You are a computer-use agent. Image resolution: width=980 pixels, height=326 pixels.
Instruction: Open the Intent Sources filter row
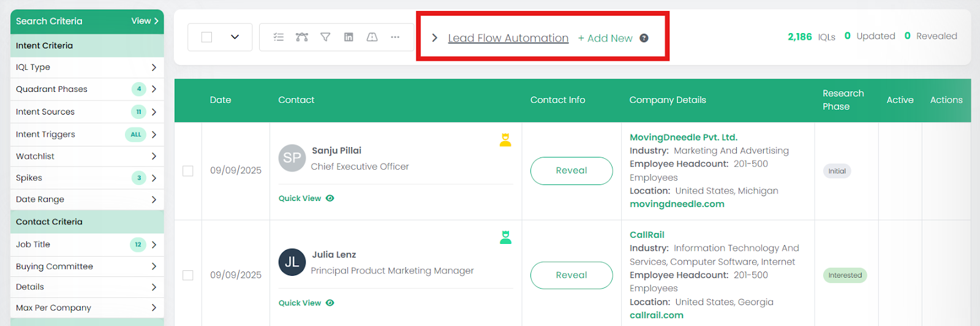[x=87, y=112]
